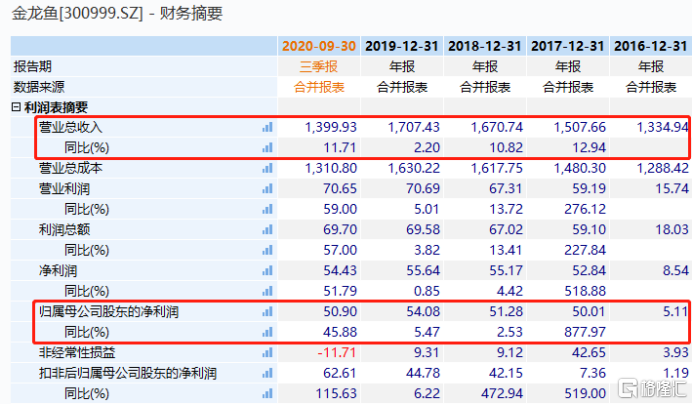
Task: Select the 数据来源 row label
Action: [x=39, y=87]
